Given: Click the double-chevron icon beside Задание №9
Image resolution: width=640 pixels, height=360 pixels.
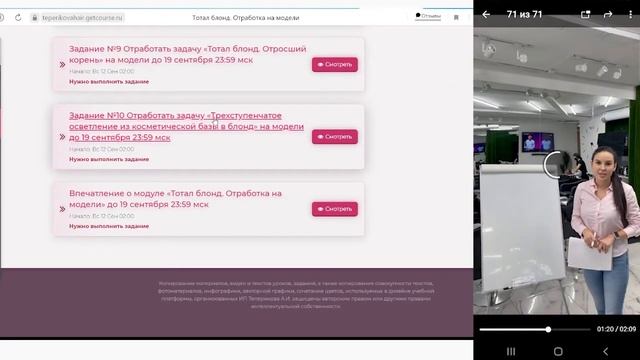Looking at the screenshot, I should (x=62, y=64).
